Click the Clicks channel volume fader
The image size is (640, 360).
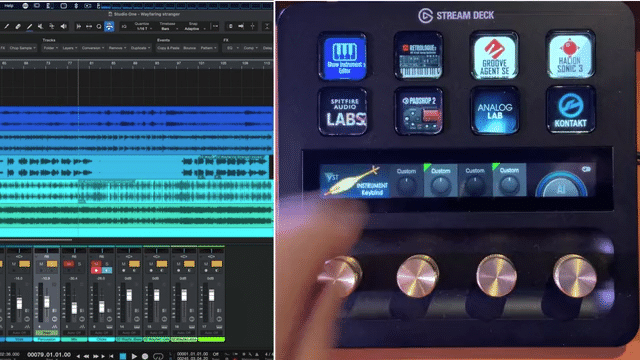coord(102,307)
